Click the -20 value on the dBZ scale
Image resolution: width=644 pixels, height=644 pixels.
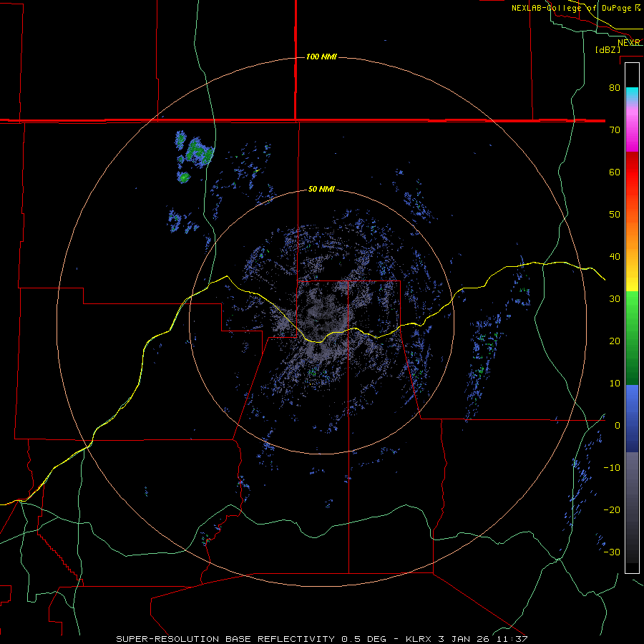tap(612, 509)
